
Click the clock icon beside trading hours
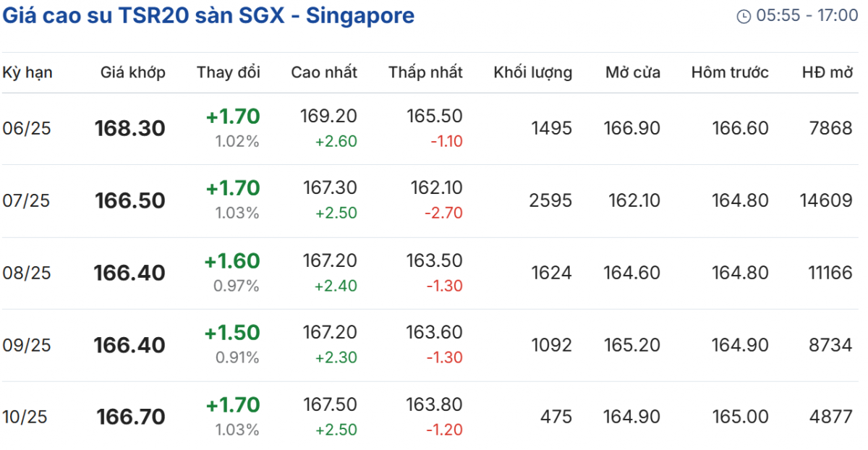click(743, 16)
